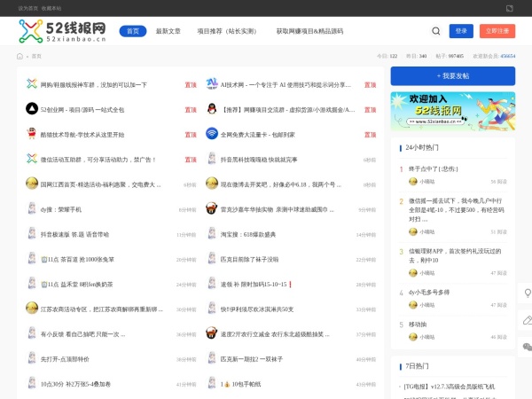Viewport: 532px width, 399px height.
Task: Select the 首页 navigation tab
Action: 133,31
